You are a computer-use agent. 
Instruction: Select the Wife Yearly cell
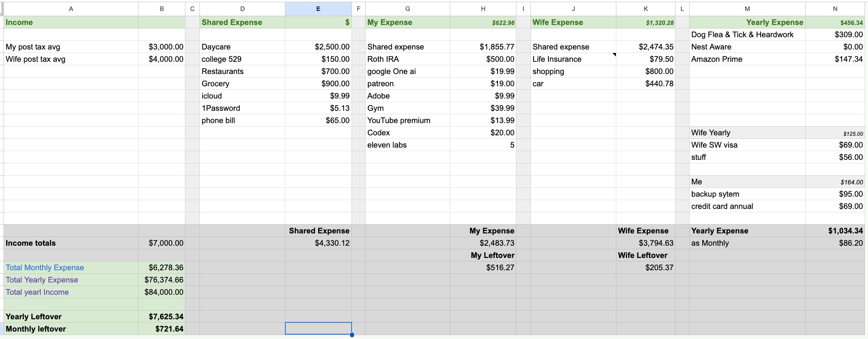[x=747, y=133]
